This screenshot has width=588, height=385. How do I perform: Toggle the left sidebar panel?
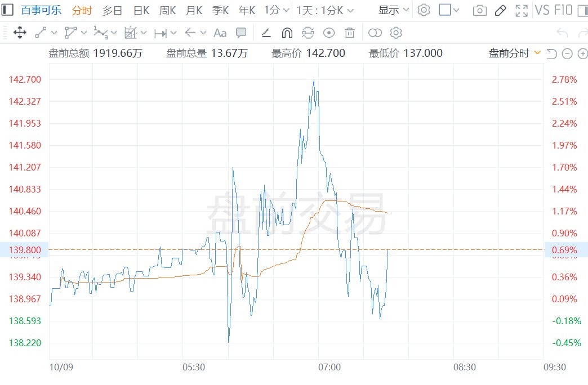click(x=7, y=10)
